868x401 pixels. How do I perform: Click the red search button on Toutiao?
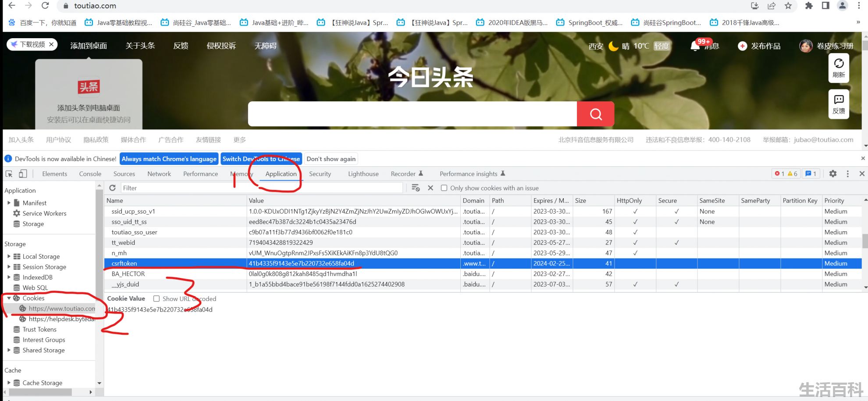[x=595, y=114]
